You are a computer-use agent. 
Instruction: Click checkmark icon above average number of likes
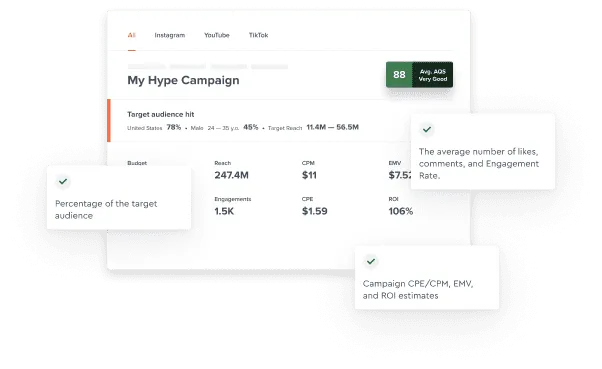coord(427,129)
